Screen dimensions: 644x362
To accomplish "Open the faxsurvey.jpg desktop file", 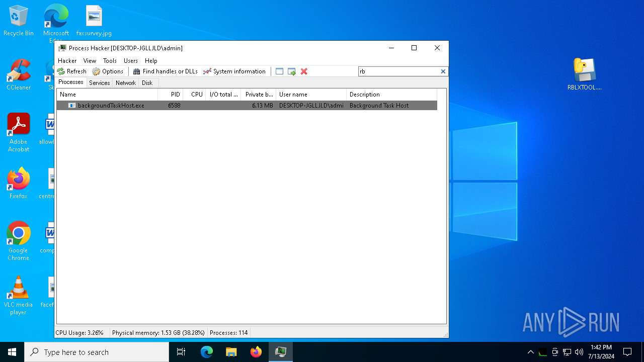I will point(94,21).
